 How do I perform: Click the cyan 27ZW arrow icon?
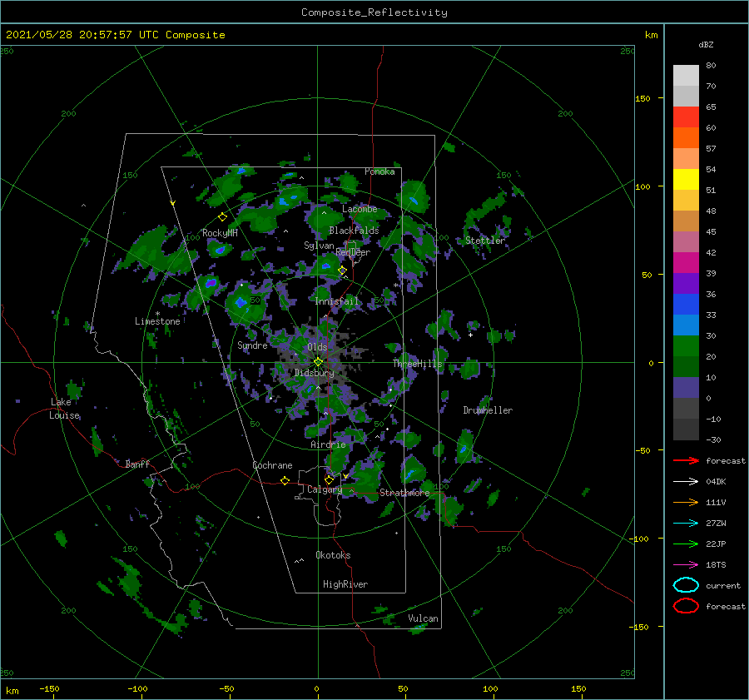click(686, 524)
